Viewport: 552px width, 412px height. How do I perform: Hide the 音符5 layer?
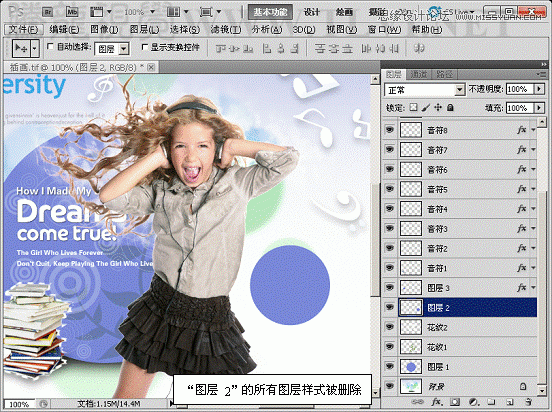[x=390, y=189]
